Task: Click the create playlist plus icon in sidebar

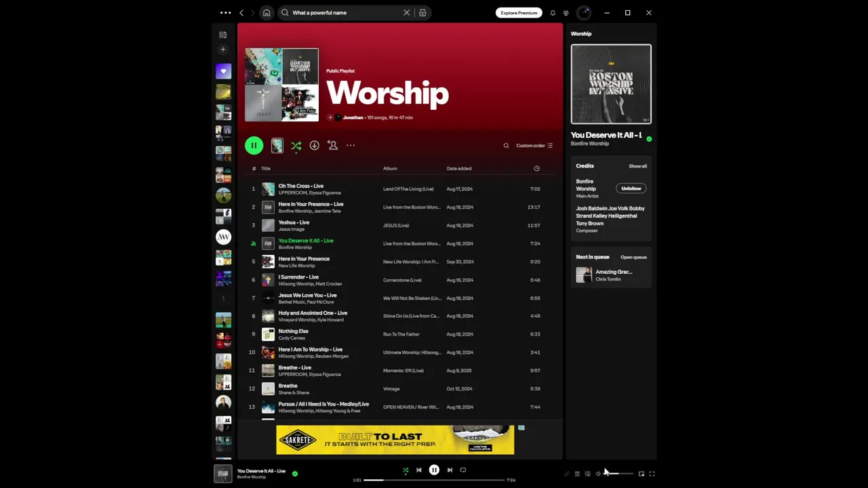Action: coord(222,49)
